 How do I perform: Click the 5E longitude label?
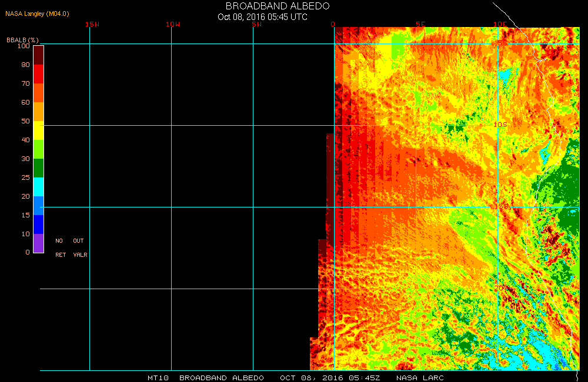point(420,24)
